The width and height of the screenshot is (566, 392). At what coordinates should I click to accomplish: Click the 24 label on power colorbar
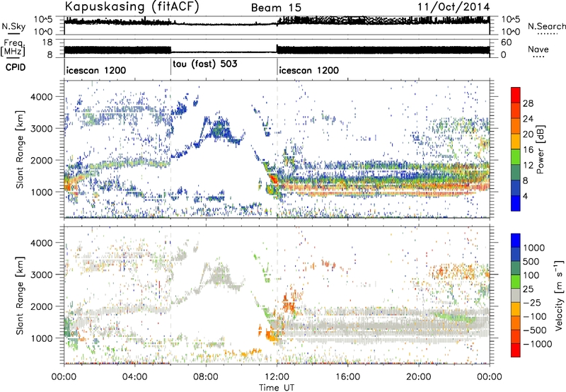(528, 119)
